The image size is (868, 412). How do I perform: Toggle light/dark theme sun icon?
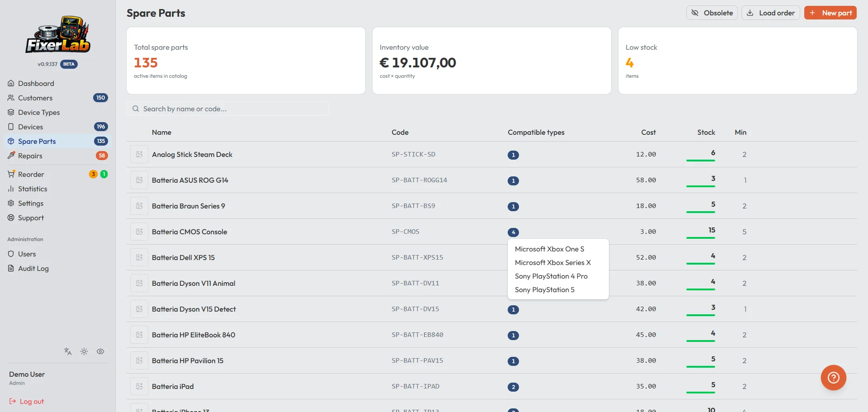[x=84, y=351]
